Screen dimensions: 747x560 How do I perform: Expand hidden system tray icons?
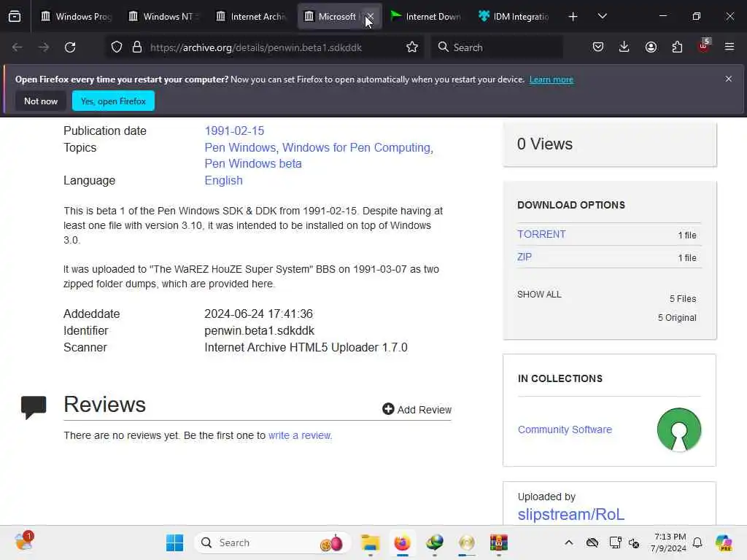point(569,542)
